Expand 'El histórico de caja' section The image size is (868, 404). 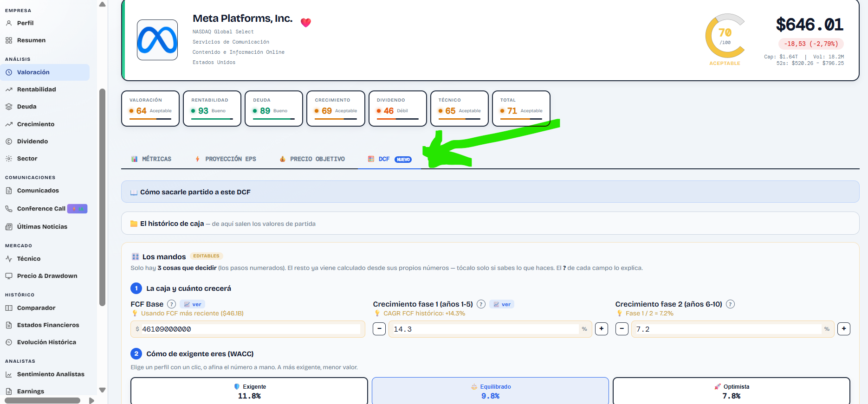pyautogui.click(x=490, y=224)
